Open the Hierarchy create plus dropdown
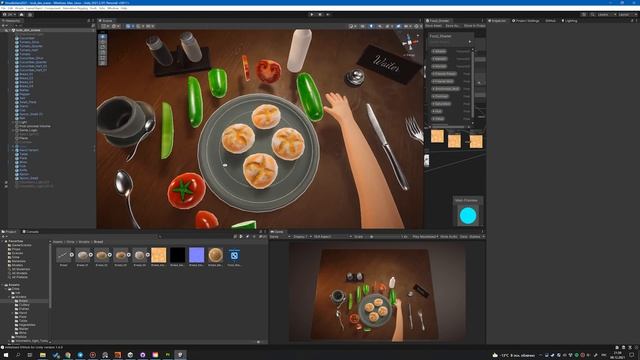The width and height of the screenshot is (640, 360). pos(3,25)
